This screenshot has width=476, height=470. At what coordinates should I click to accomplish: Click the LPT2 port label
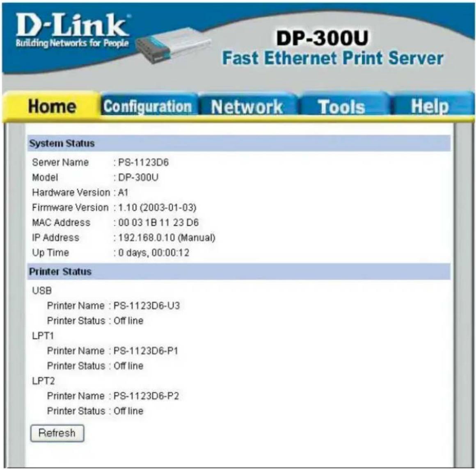click(43, 381)
